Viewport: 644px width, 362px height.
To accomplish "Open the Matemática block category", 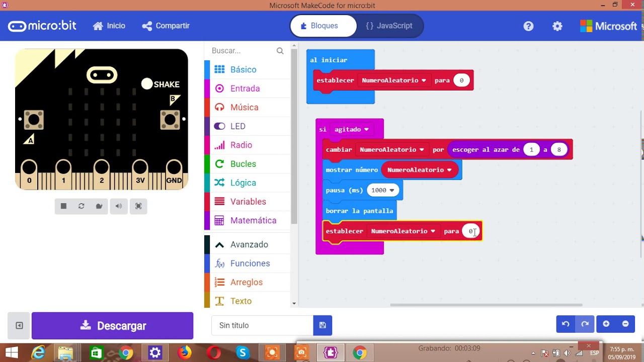I will tap(247, 220).
